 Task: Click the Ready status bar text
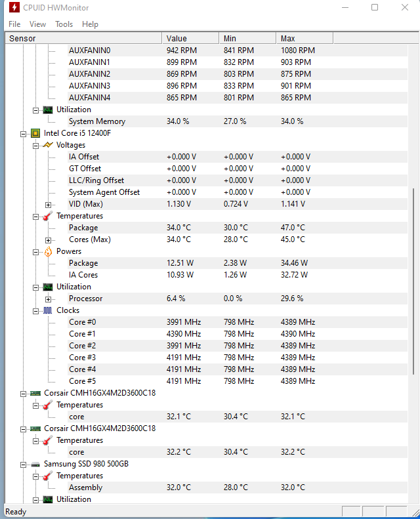pos(16,512)
